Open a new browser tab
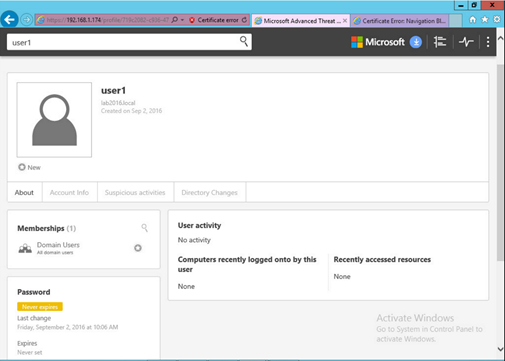The width and height of the screenshot is (505, 361). click(x=455, y=21)
